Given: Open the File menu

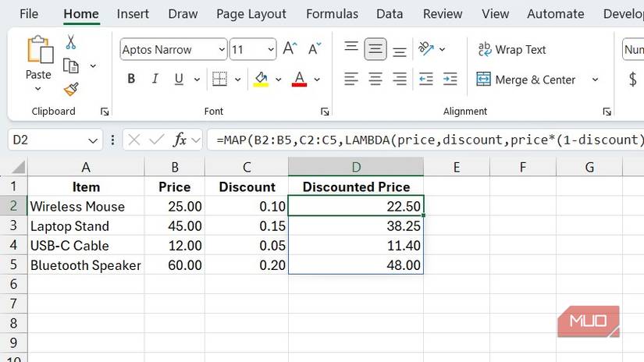Looking at the screenshot, I should click(x=29, y=14).
